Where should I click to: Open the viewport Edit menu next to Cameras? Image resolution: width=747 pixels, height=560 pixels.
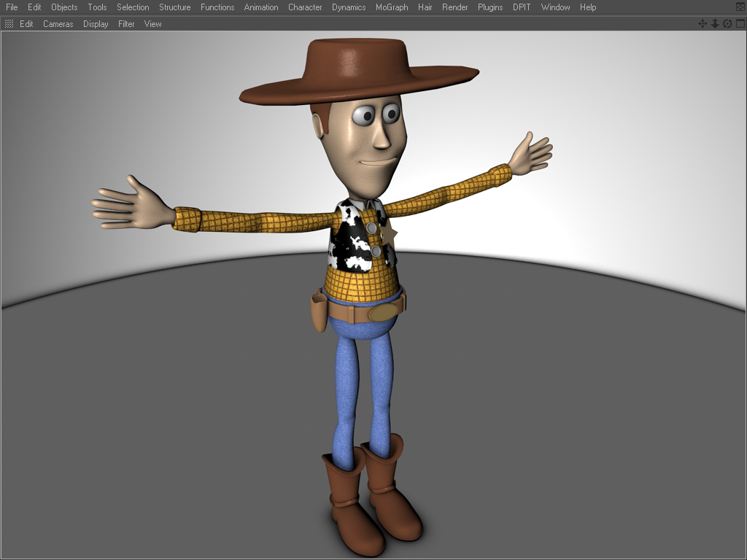pos(26,24)
